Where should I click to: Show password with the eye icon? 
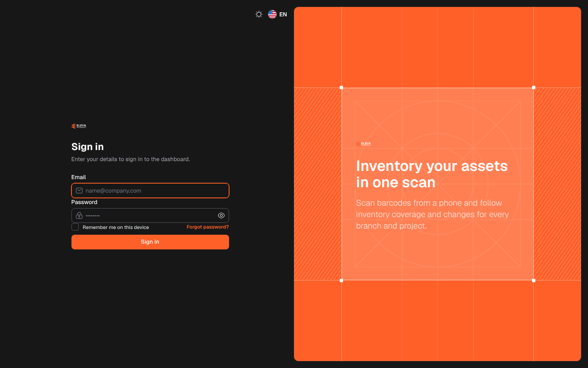(221, 215)
